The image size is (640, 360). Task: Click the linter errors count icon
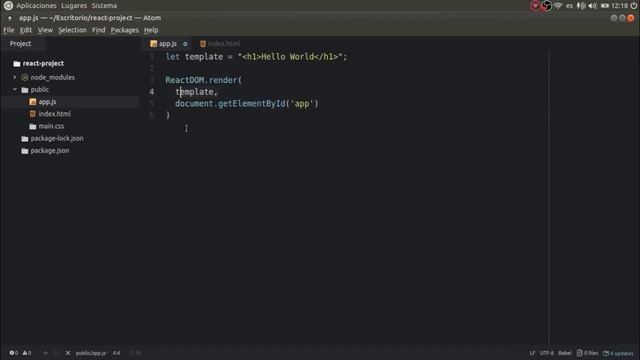13,353
